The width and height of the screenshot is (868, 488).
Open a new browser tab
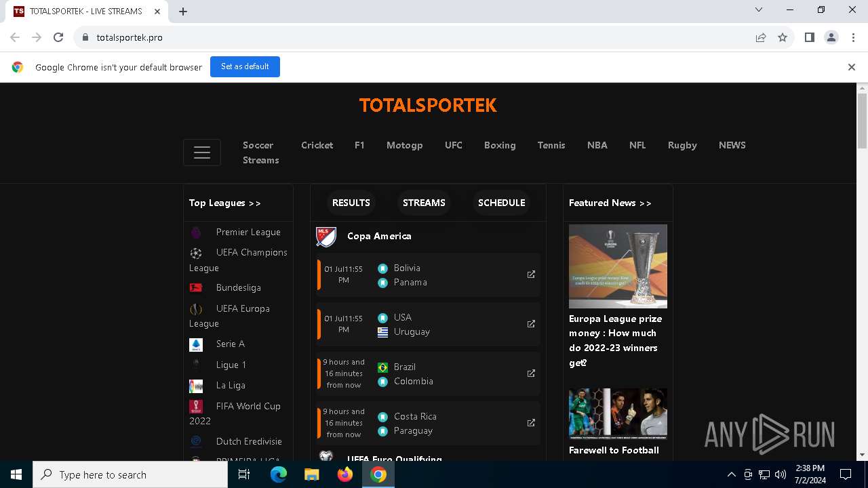183,12
